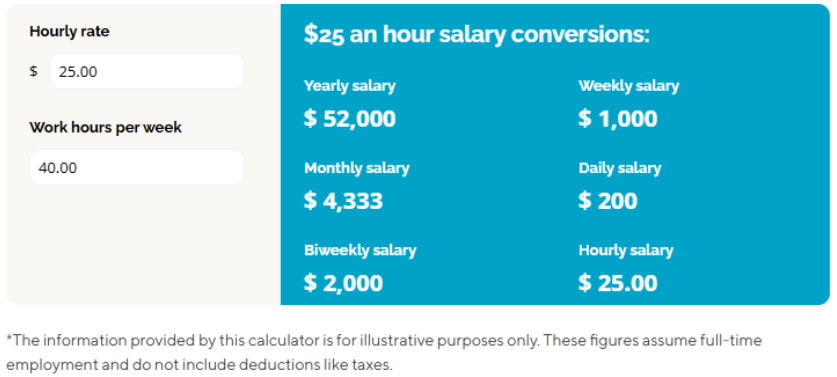Click the $25 an hour salary conversions heading

pyautogui.click(x=477, y=34)
